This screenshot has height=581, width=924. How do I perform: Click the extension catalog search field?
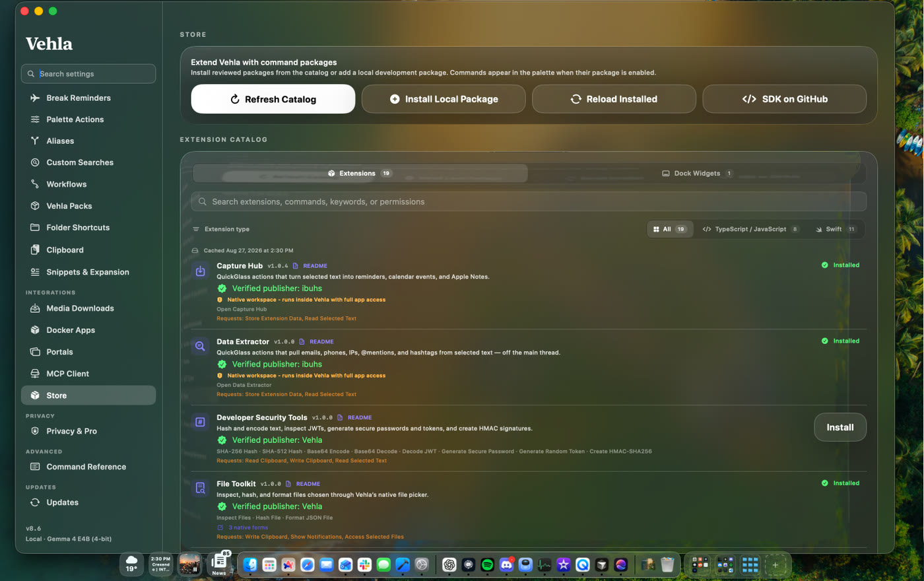click(x=529, y=202)
